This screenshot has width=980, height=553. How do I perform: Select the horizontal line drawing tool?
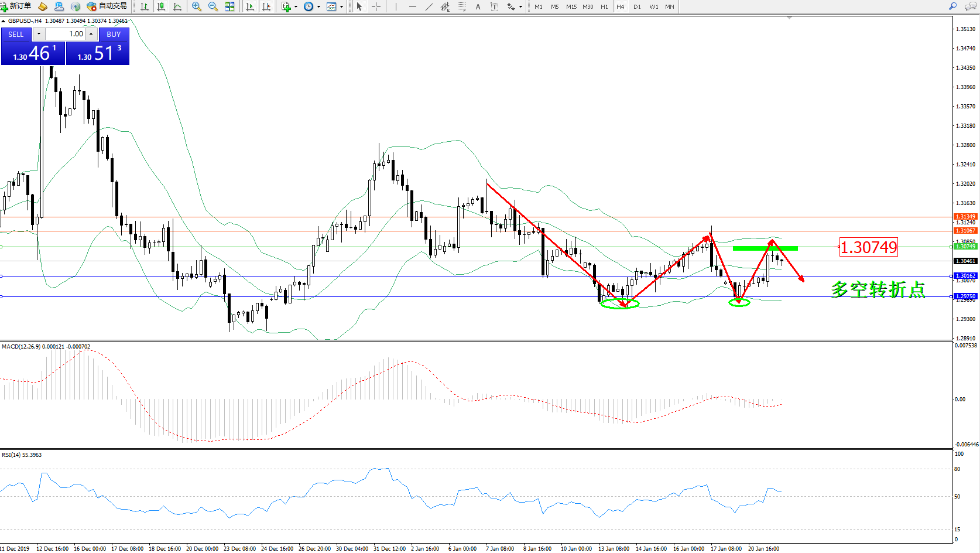point(413,6)
